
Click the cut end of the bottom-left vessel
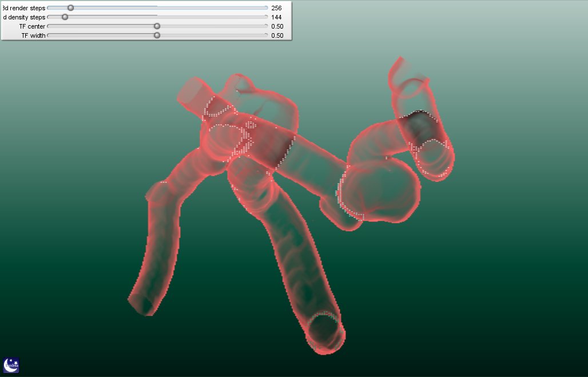tap(141, 304)
